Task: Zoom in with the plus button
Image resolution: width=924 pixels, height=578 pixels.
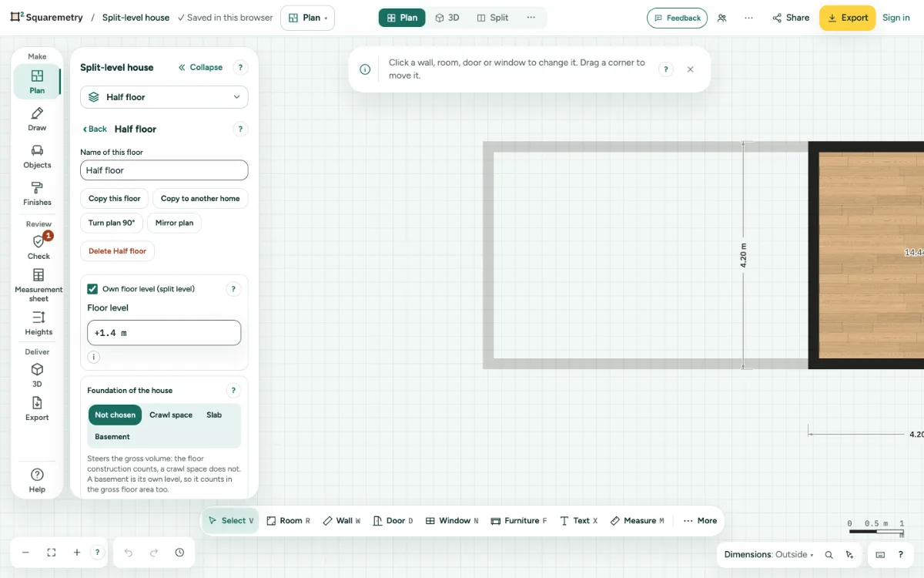Action: point(77,553)
